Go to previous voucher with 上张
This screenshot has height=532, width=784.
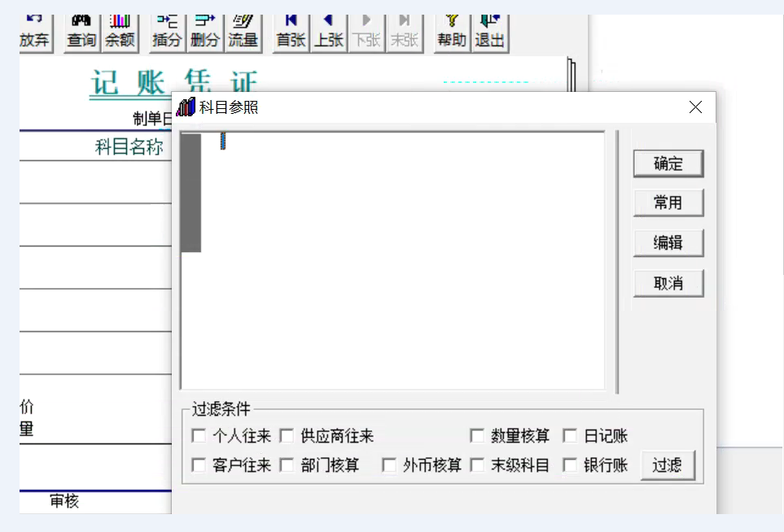[x=329, y=33]
